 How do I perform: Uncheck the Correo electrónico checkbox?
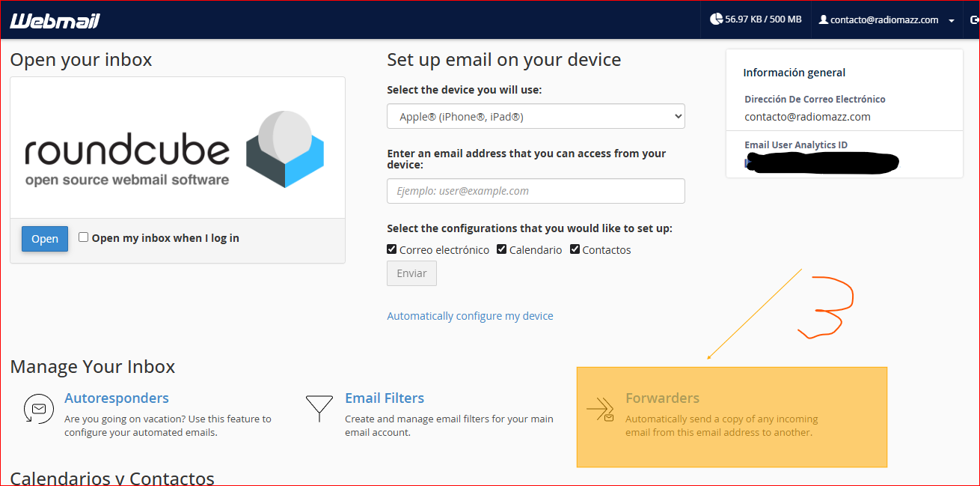click(392, 249)
